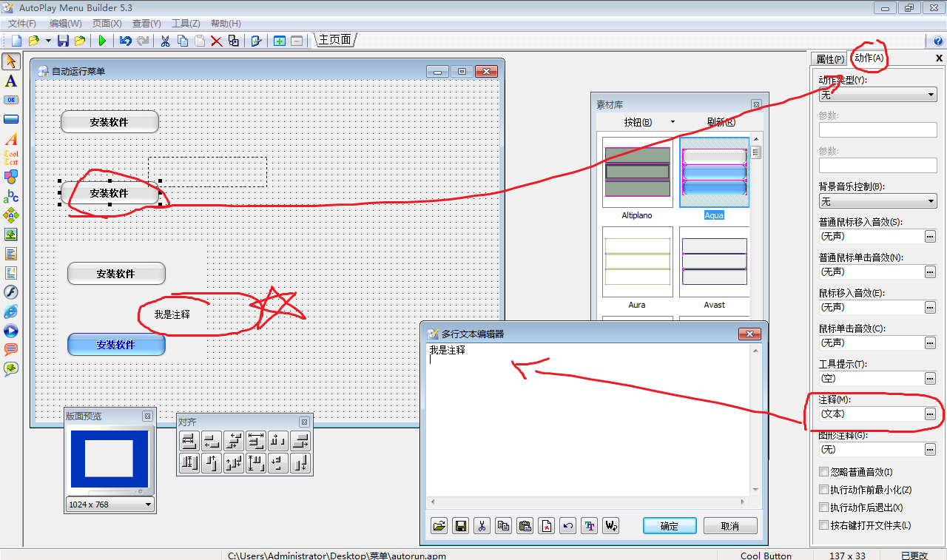
Task: Select the Flash object tool
Action: coord(11,292)
